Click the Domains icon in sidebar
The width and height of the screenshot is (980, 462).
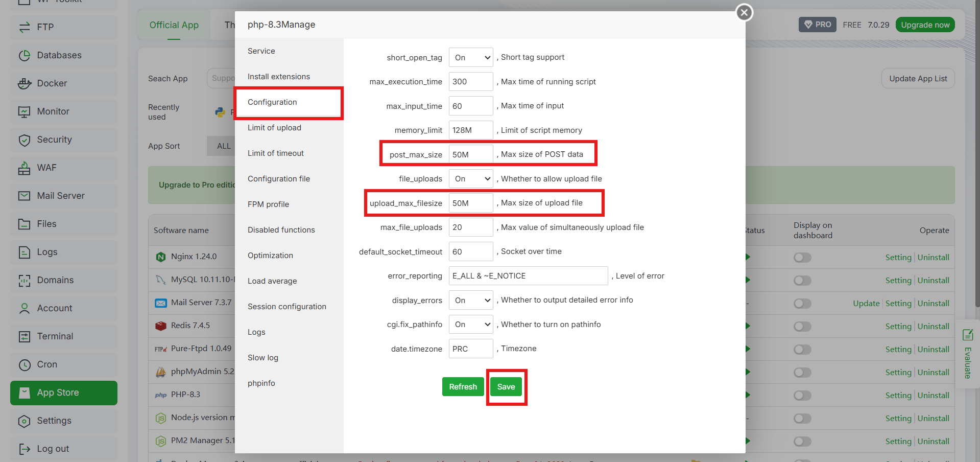[x=25, y=280]
